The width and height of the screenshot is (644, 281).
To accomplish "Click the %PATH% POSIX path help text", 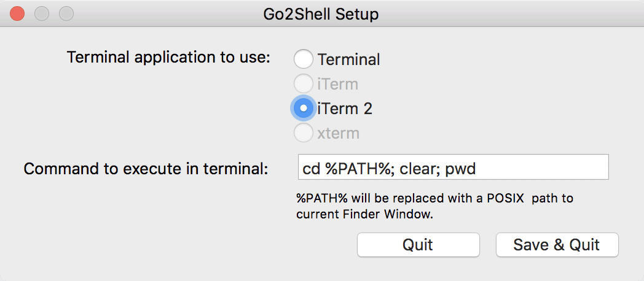I will (434, 206).
